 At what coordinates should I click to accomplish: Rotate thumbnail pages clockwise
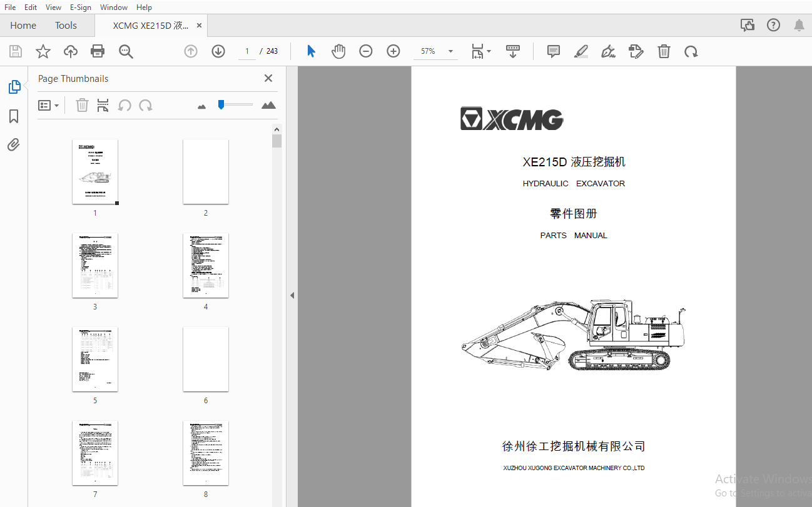click(x=146, y=105)
